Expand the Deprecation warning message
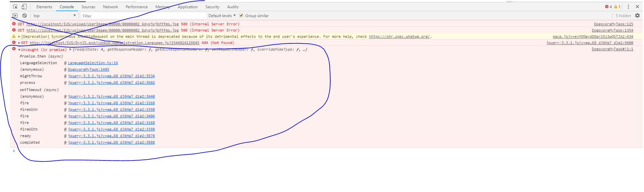Image resolution: width=644 pixels, height=192 pixels. coord(19,36)
